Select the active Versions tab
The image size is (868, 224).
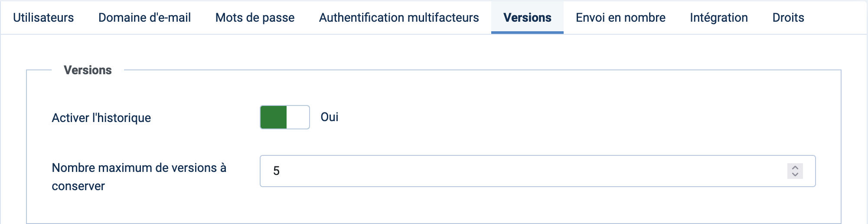[x=527, y=17]
